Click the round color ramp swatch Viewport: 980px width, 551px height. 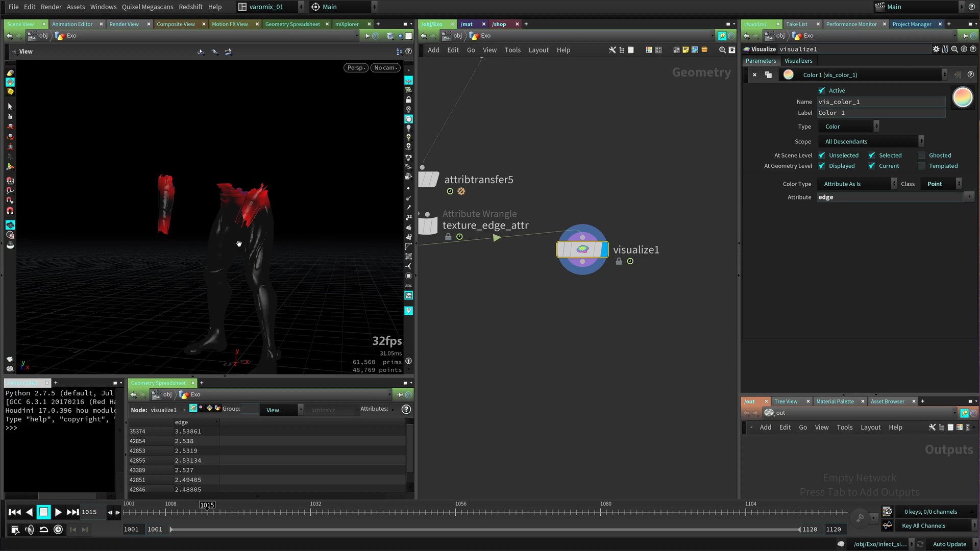[963, 97]
